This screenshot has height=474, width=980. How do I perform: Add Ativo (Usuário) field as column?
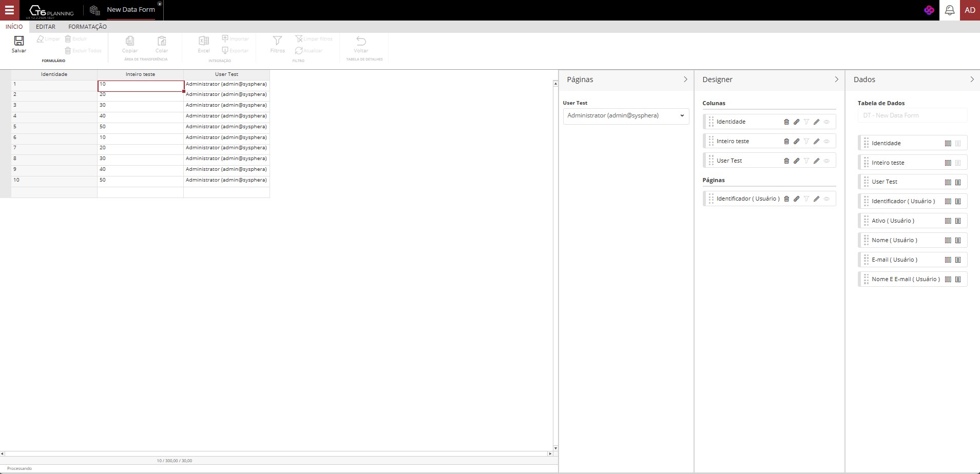tap(948, 221)
